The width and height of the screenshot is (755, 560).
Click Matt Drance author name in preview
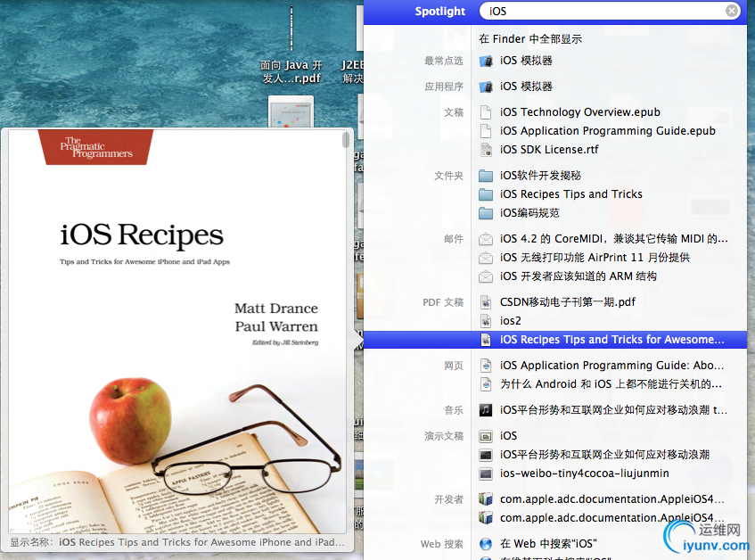pos(276,309)
